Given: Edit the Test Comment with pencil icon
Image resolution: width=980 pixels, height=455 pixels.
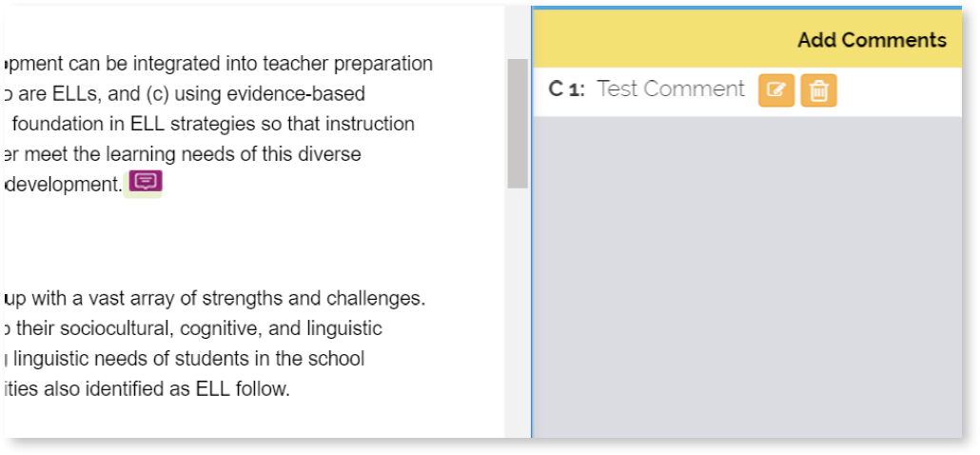Looking at the screenshot, I should click(x=776, y=90).
